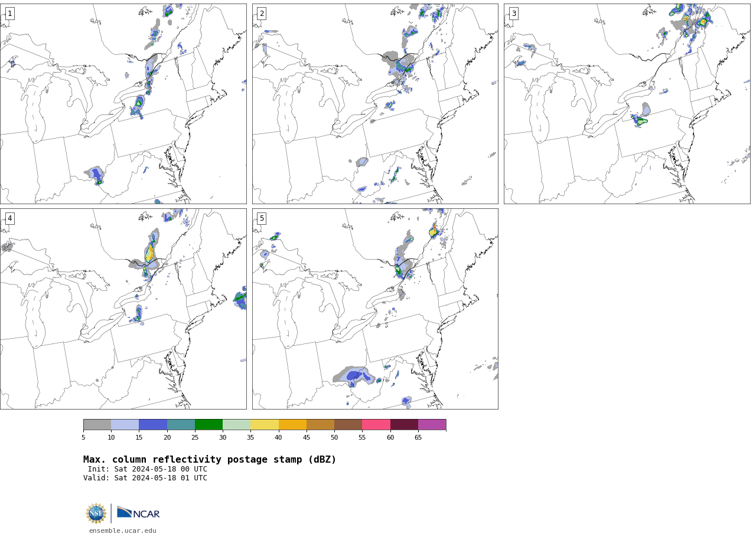The width and height of the screenshot is (756, 537).
Task: Click the 'Valid: Sat 2024-05-18 01 UTC' text
Action: click(145, 478)
